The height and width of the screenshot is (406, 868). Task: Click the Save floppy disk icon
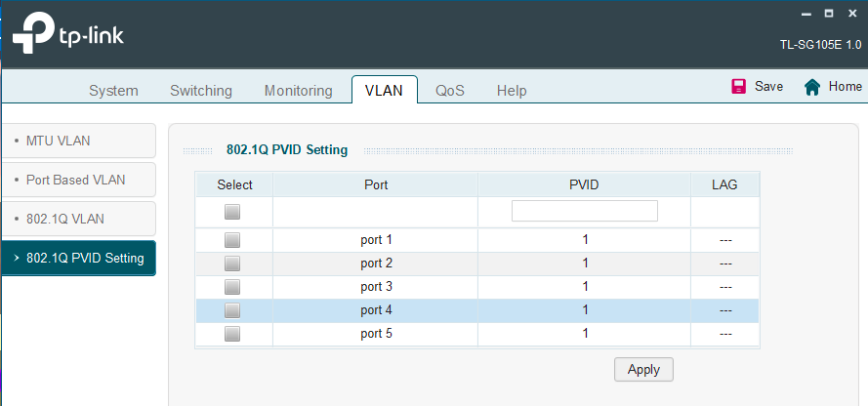740,87
